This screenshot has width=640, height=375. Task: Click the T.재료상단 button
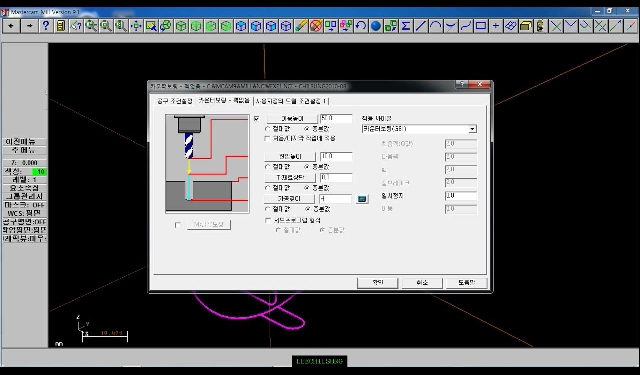(290, 178)
